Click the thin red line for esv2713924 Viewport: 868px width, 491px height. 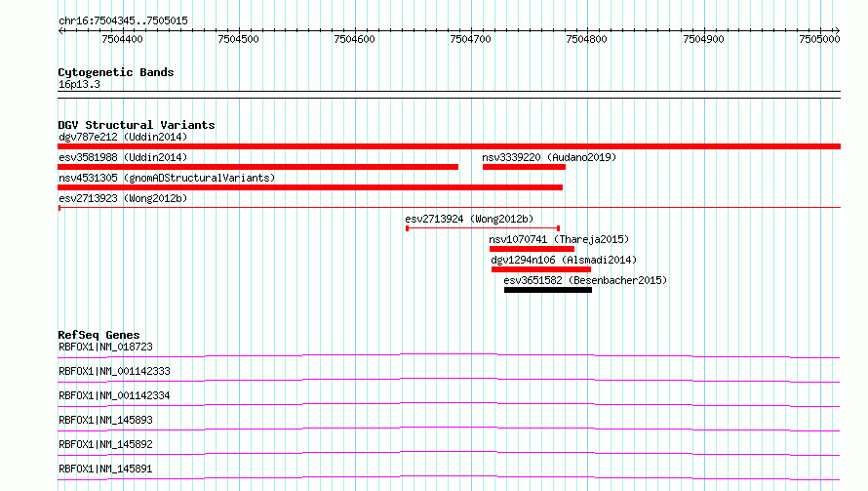[483, 228]
